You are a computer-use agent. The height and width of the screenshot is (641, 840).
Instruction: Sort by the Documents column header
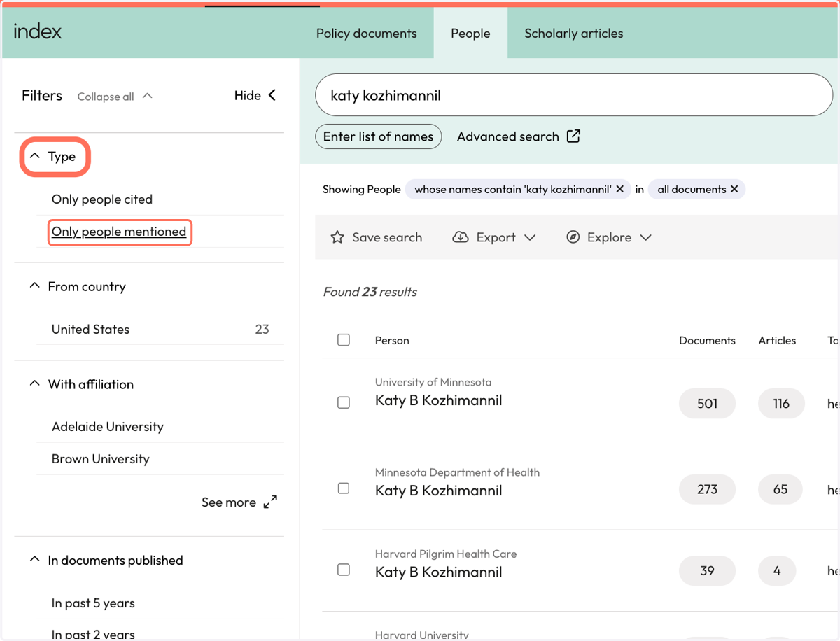(707, 341)
